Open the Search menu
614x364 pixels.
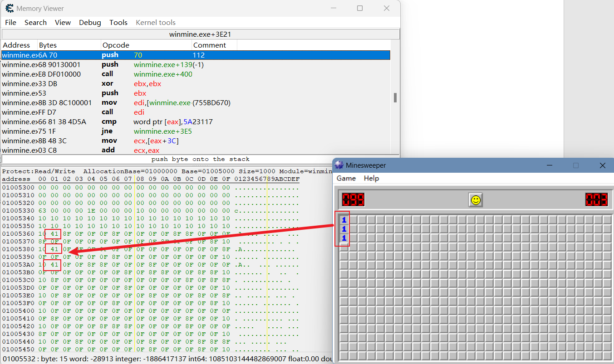click(35, 22)
